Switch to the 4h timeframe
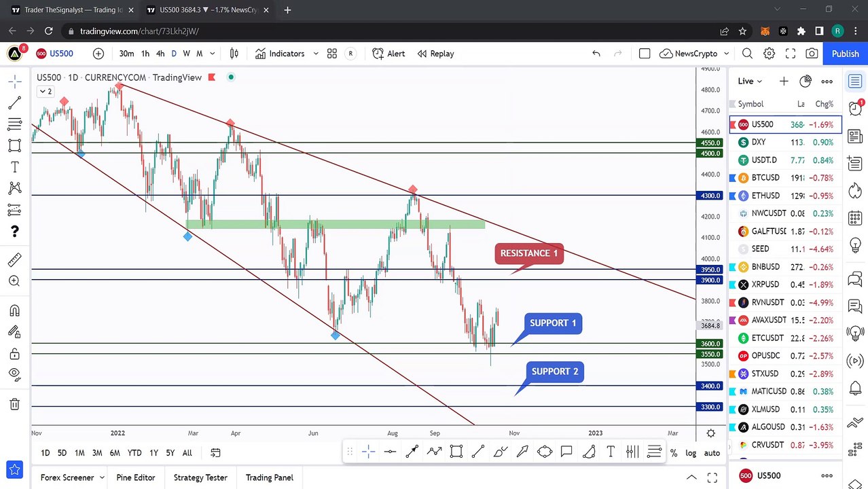868x489 pixels. tap(160, 54)
